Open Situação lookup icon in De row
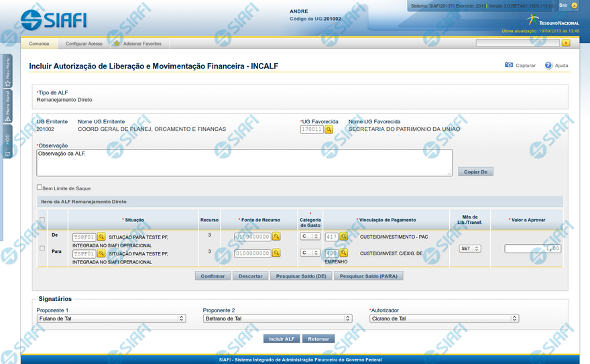Viewport: 590px width, 364px height. click(x=101, y=237)
